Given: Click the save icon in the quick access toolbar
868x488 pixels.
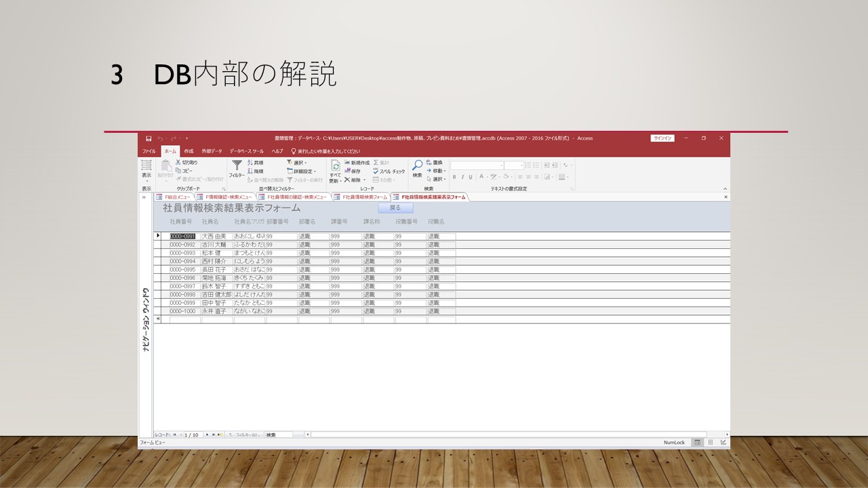Looking at the screenshot, I should (x=149, y=138).
